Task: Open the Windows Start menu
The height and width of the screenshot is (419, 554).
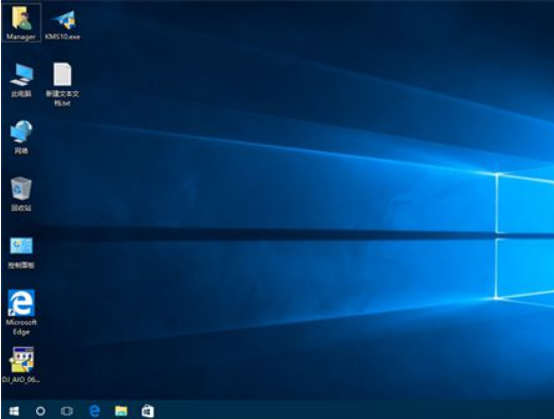Action: click(14, 411)
